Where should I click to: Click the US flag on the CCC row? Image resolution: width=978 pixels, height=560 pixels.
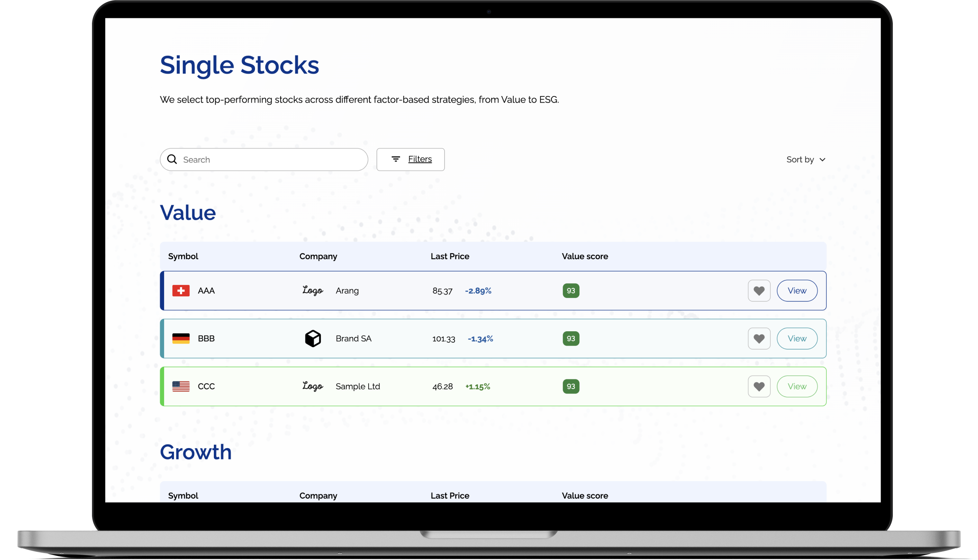[181, 386]
